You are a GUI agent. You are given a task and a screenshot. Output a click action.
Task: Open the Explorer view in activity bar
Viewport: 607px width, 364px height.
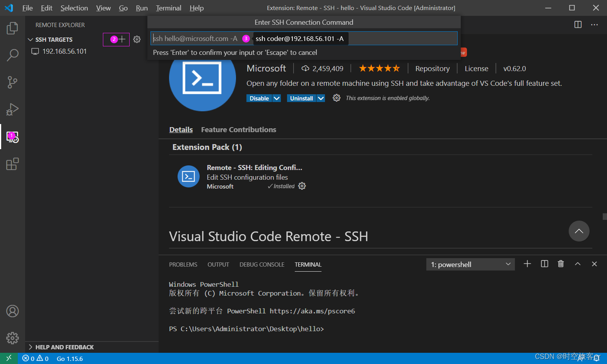12,28
